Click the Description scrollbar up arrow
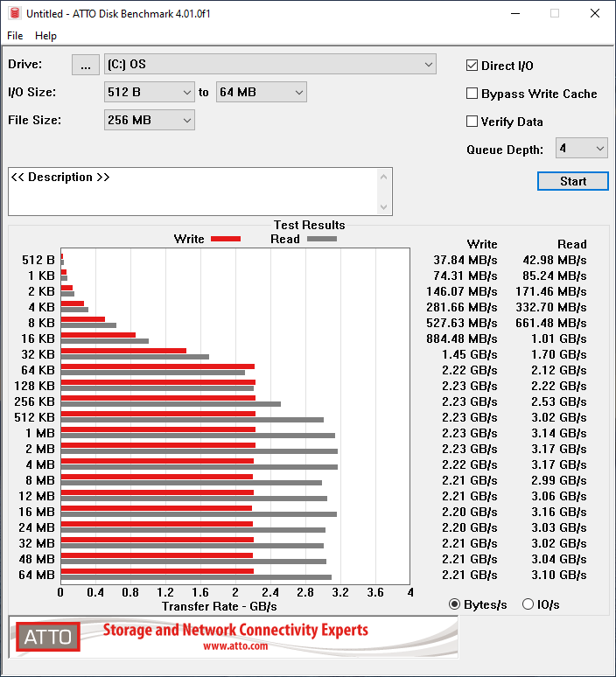Viewport: 616px width, 677px height. pyautogui.click(x=383, y=177)
